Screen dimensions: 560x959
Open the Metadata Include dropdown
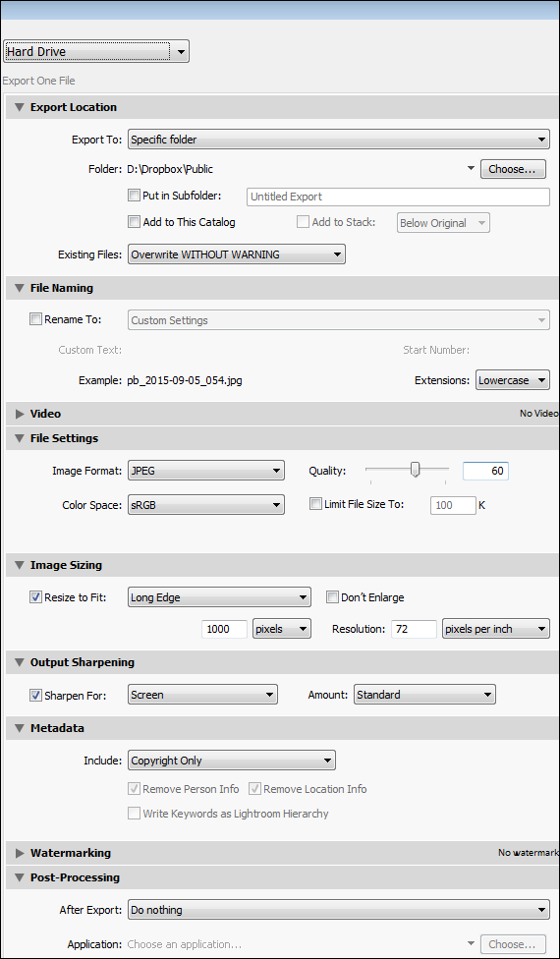(x=232, y=761)
